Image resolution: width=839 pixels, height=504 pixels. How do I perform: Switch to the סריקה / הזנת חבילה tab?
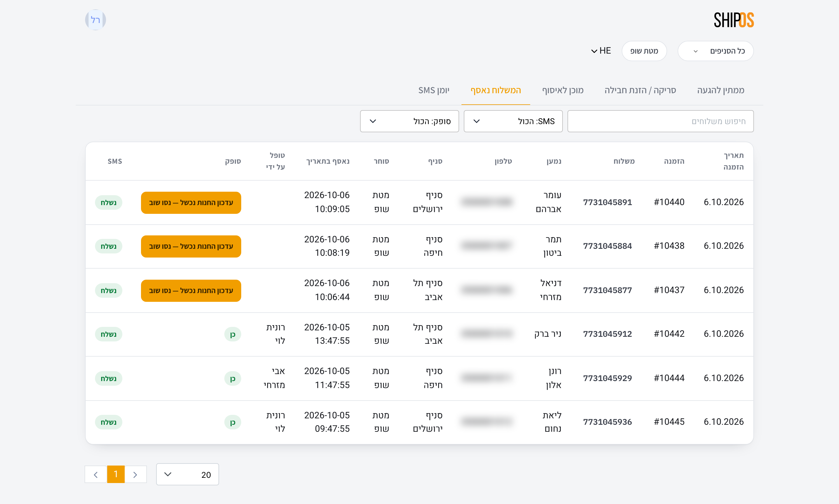coord(640,90)
